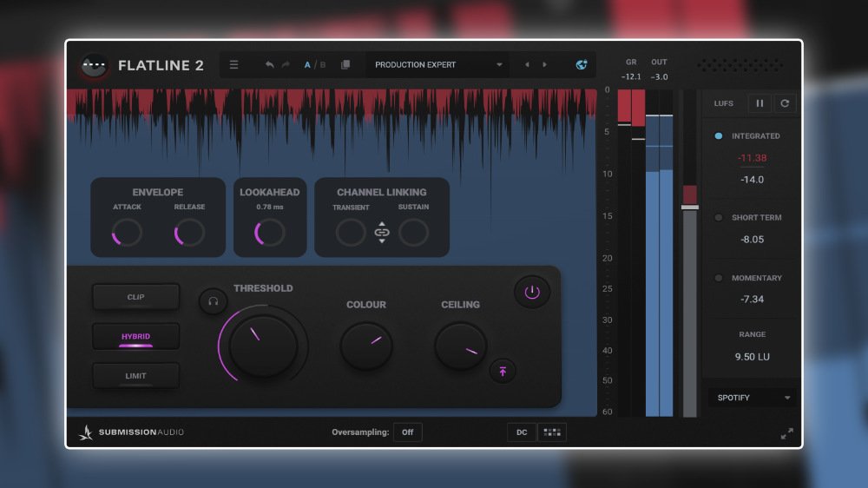Click the redo arrow icon

click(x=286, y=65)
